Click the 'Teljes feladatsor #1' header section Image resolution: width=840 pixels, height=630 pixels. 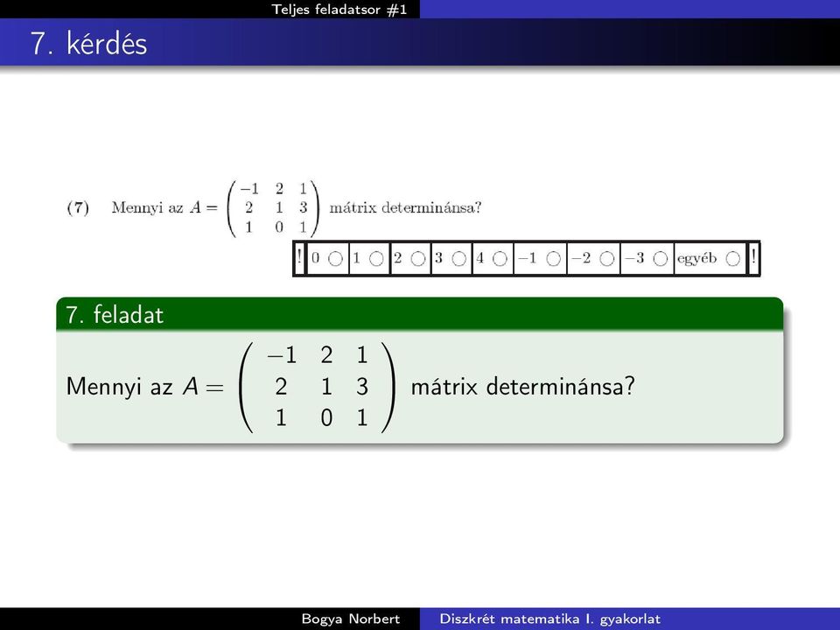point(339,9)
